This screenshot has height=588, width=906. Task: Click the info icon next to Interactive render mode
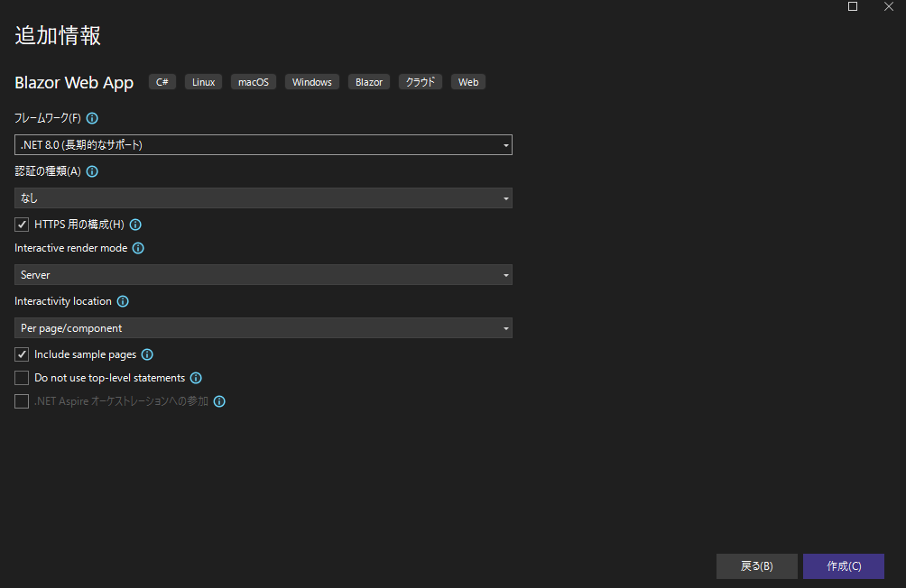point(138,248)
